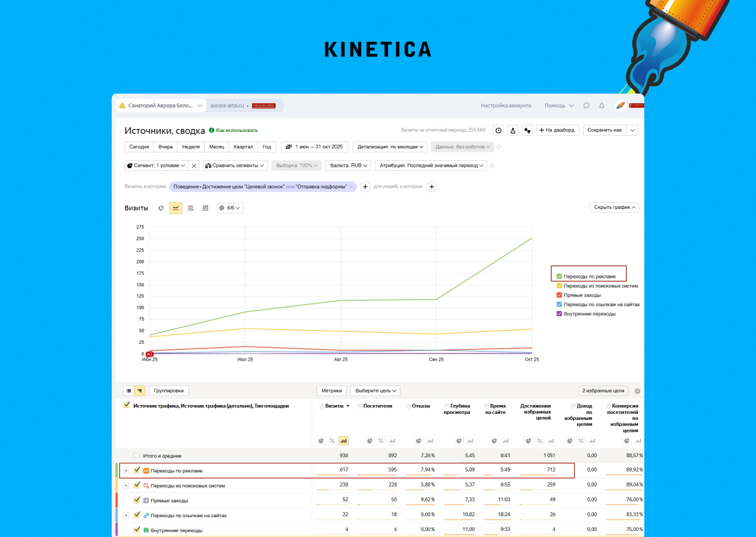The width and height of the screenshot is (756, 537).
Task: Open table settings gear icon
Action: click(637, 391)
